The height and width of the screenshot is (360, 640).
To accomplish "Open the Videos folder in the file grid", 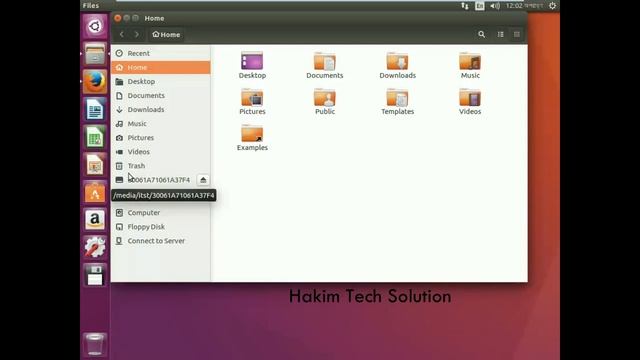I will pyautogui.click(x=470, y=102).
